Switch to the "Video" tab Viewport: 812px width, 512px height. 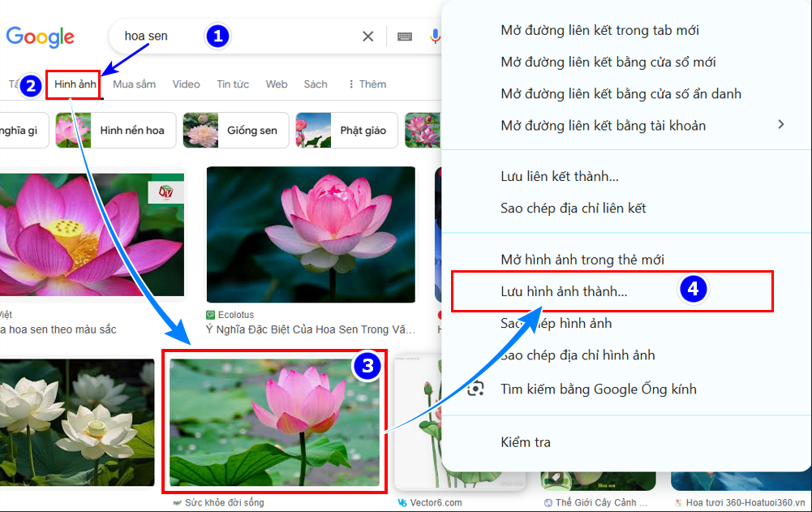[x=186, y=84]
